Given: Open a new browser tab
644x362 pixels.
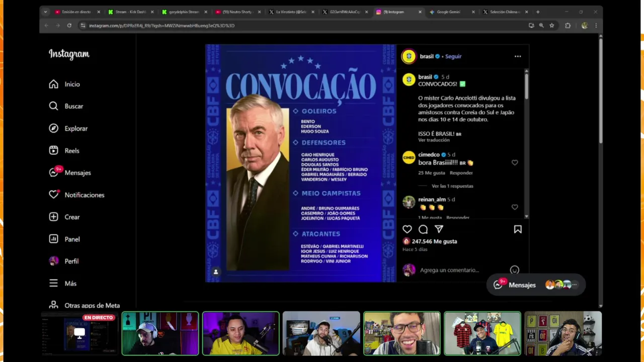Looking at the screenshot, I should click(x=538, y=12).
